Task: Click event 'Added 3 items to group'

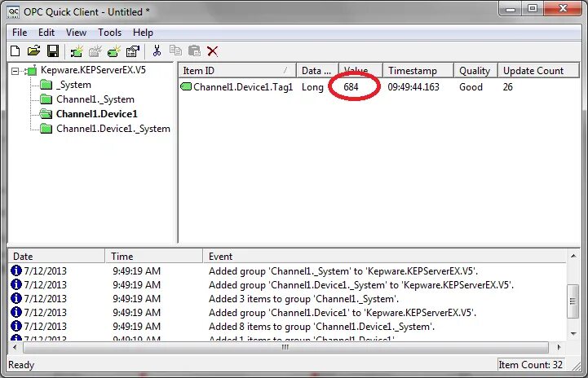Action: pos(303,299)
